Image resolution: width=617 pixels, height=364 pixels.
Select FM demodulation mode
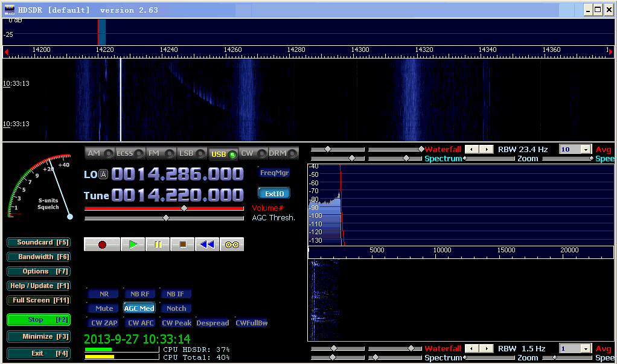click(x=161, y=153)
